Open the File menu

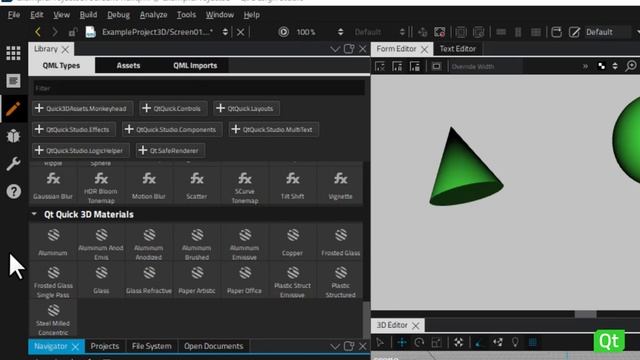click(x=13, y=15)
